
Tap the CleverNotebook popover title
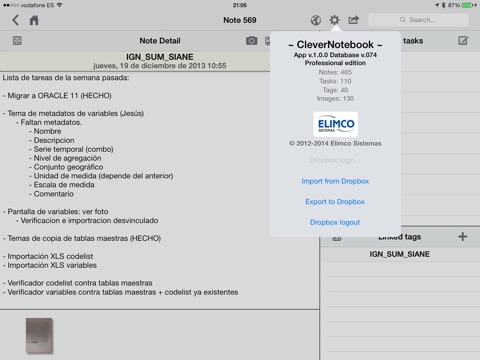[x=335, y=45]
